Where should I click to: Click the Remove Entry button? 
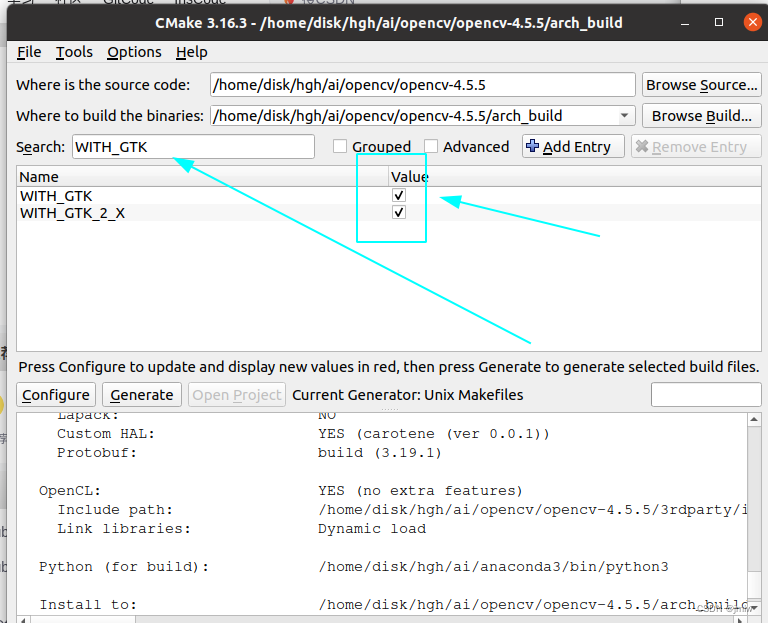[696, 146]
